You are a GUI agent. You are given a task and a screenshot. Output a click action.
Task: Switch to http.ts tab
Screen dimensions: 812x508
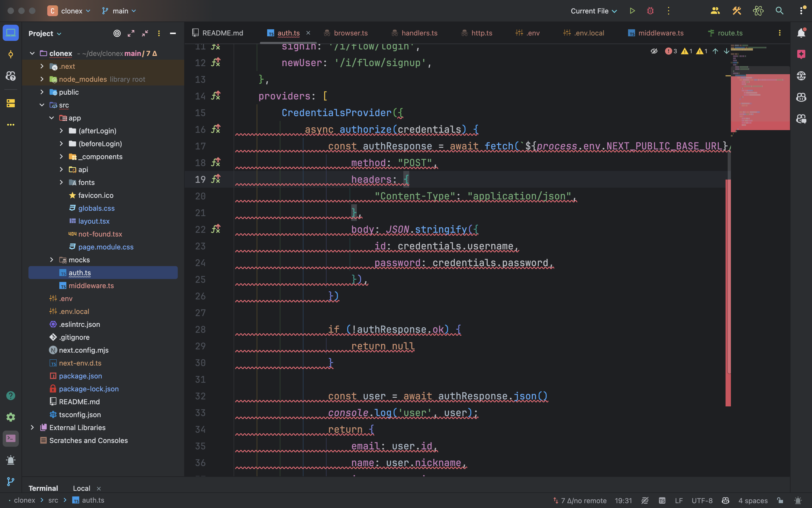tap(477, 33)
